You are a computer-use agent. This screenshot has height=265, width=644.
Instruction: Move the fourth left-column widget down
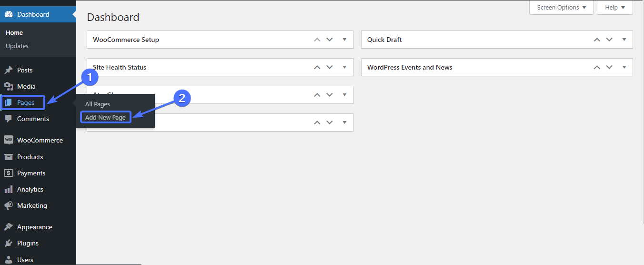330,122
